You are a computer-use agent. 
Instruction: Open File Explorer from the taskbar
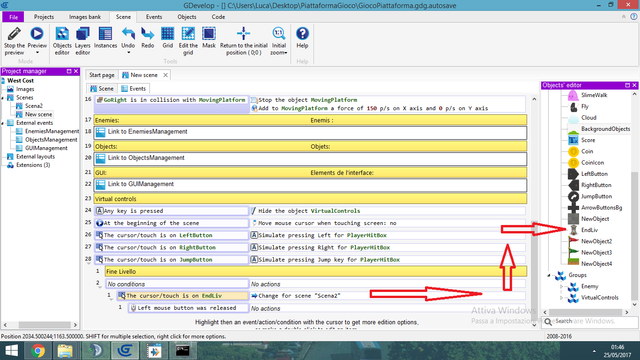tap(65, 351)
